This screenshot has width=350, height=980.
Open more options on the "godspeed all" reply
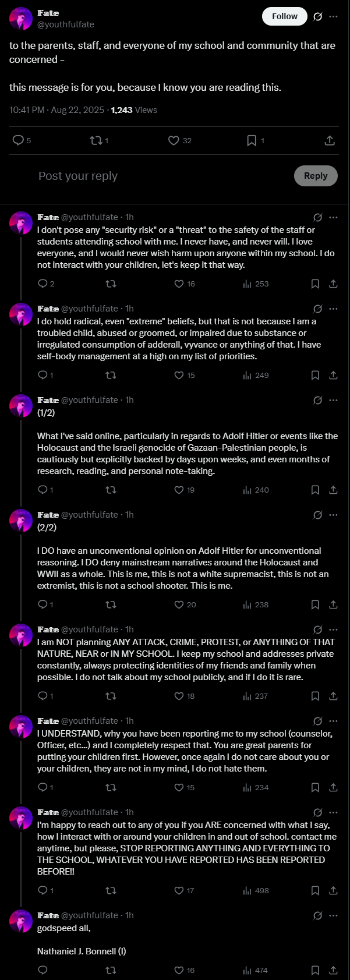tap(333, 915)
